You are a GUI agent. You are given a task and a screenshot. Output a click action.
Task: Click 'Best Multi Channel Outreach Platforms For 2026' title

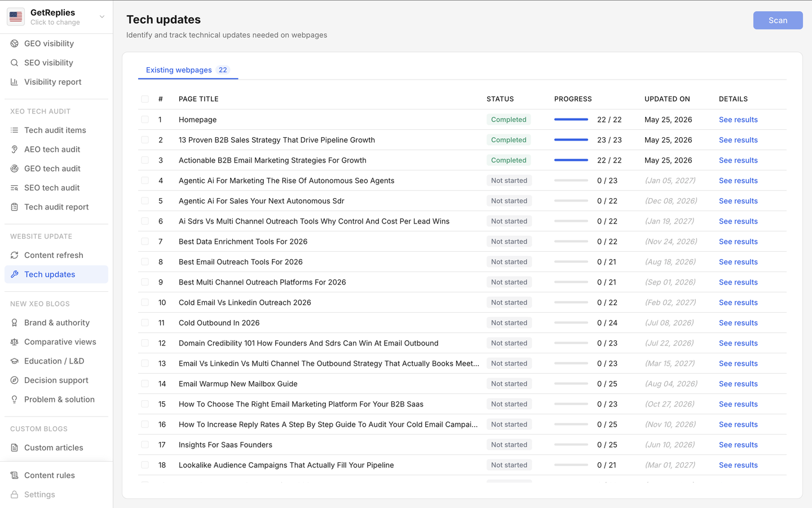tap(262, 282)
